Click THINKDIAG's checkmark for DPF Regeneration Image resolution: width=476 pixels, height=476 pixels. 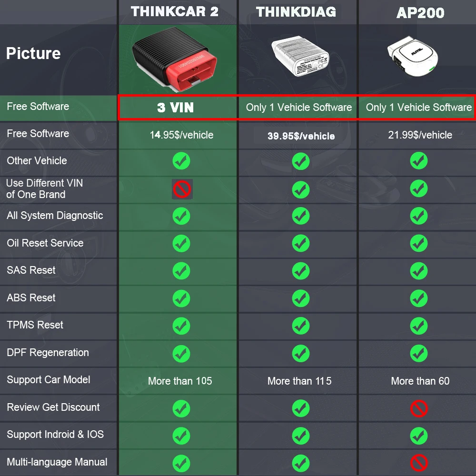300,353
